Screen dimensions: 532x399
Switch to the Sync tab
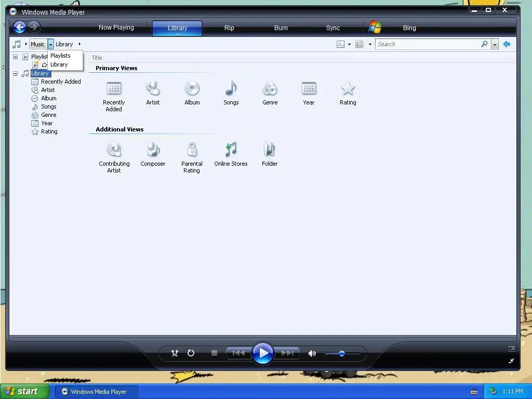[x=333, y=28]
